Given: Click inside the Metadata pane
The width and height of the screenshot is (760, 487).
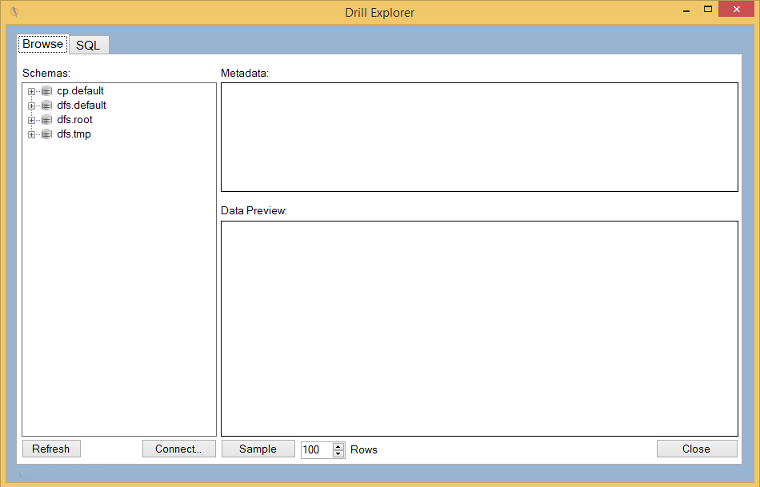Looking at the screenshot, I should coord(479,137).
